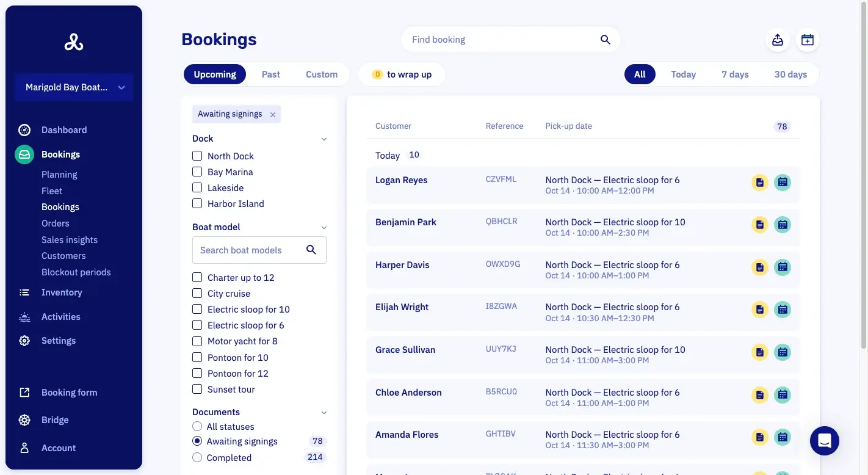Open Logan Reyes document icon

coord(759,182)
